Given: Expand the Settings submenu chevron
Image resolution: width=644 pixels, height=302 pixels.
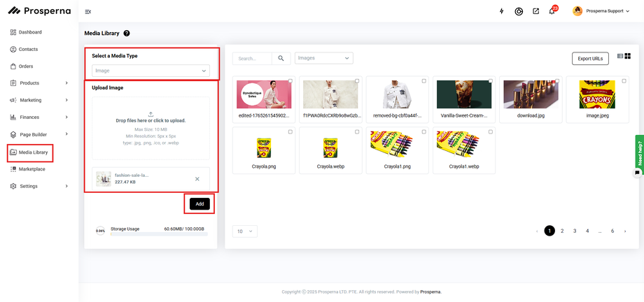Looking at the screenshot, I should point(66,186).
